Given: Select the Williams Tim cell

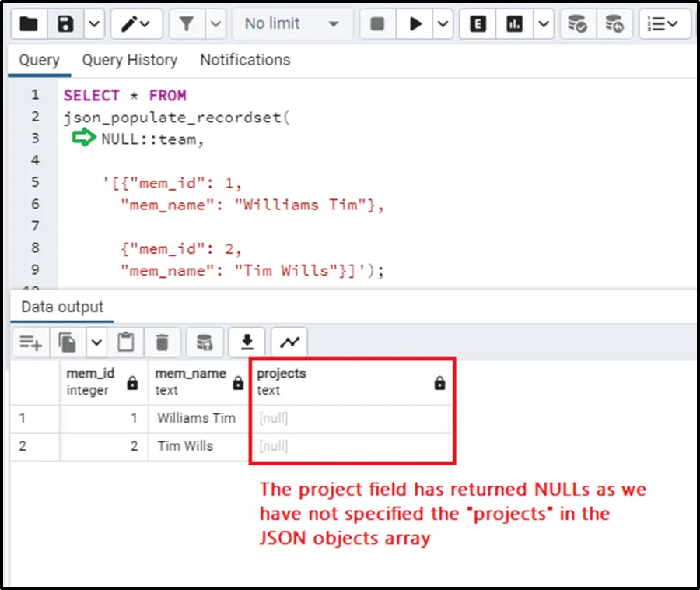Looking at the screenshot, I should (196, 418).
